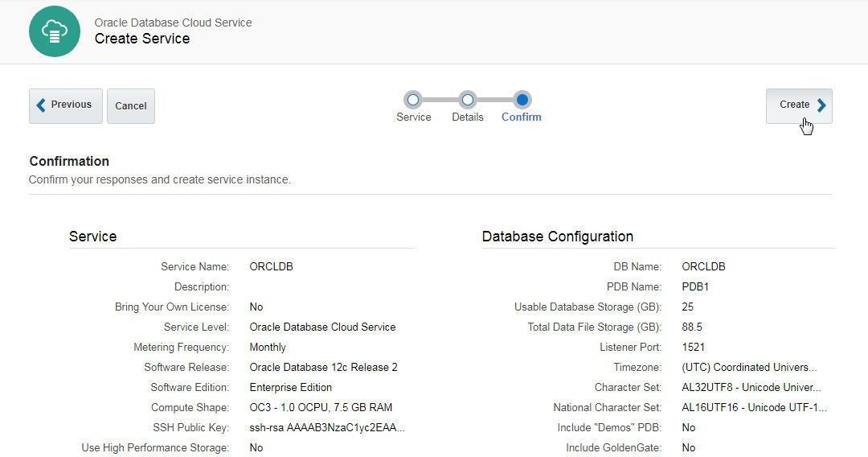Click the Listener Port value '1521'
This screenshot has height=457, width=868.
click(693, 348)
